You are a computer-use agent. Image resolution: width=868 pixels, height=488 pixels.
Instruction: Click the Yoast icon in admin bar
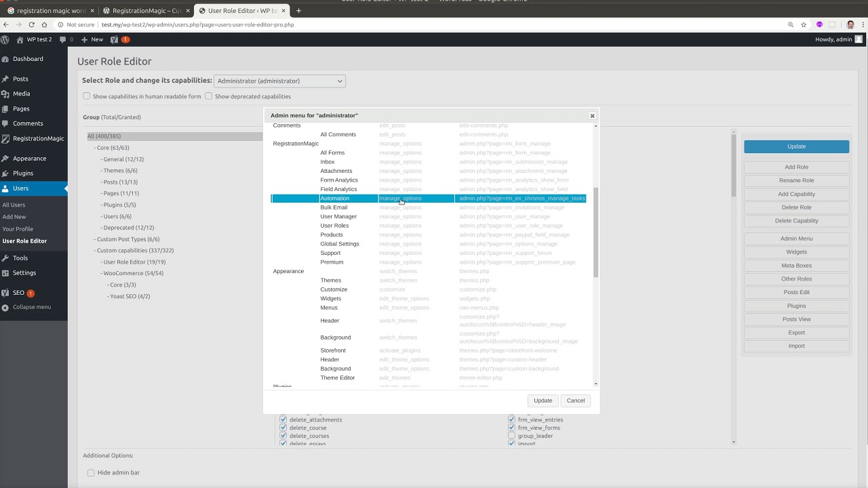[x=115, y=39]
